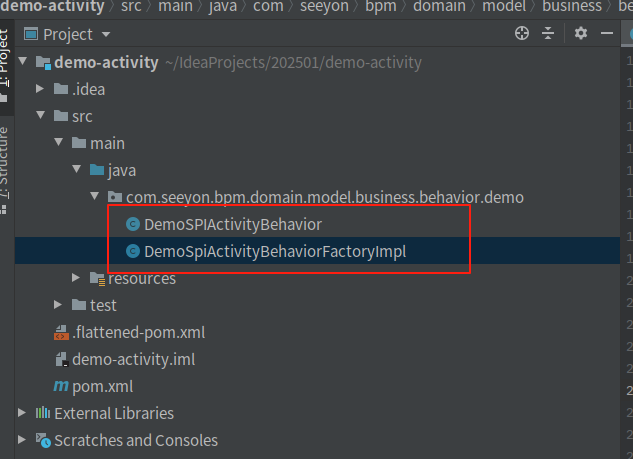Expand the resources folder
This screenshot has width=633, height=459.
pos(76,278)
